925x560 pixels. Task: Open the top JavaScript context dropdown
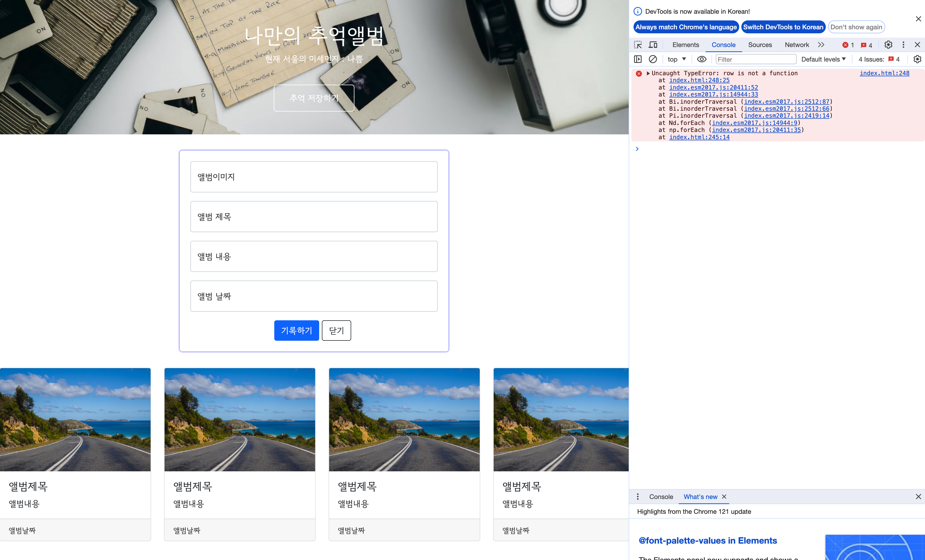(677, 59)
